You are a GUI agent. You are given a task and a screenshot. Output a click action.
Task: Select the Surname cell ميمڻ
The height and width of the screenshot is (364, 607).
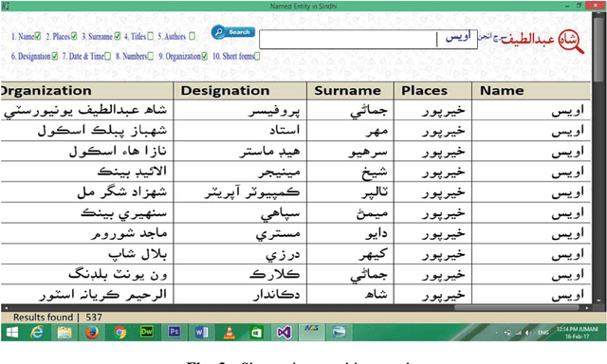point(350,212)
